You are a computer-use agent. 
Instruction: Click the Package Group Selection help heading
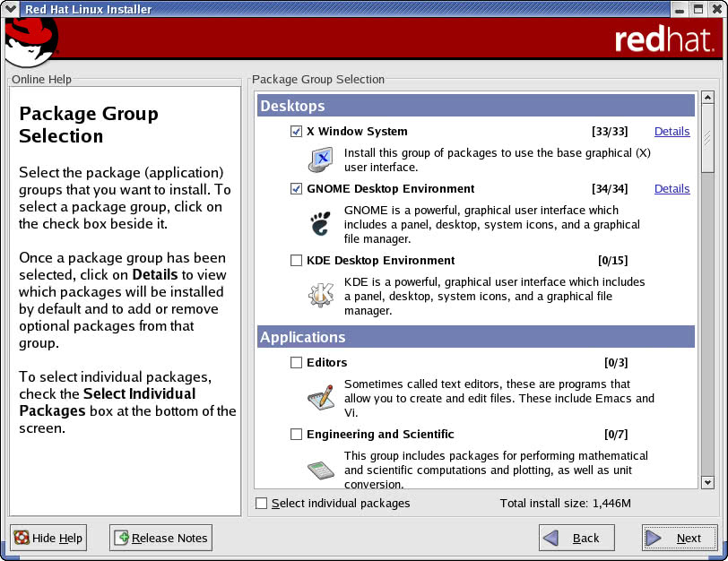[x=89, y=125]
